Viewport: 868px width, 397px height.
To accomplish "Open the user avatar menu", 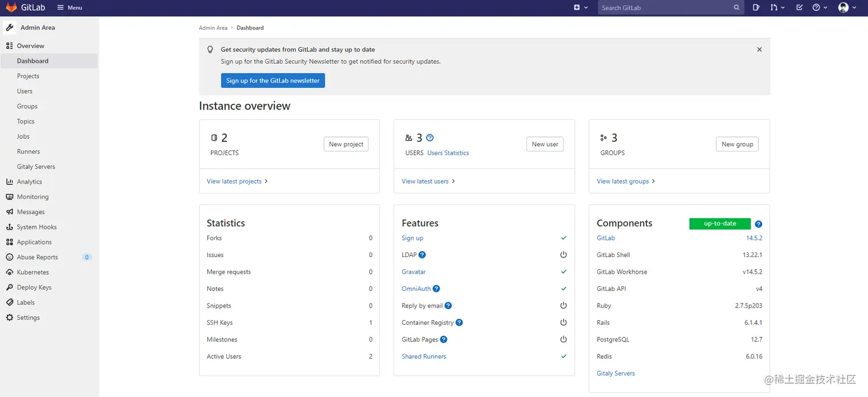I will point(846,7).
